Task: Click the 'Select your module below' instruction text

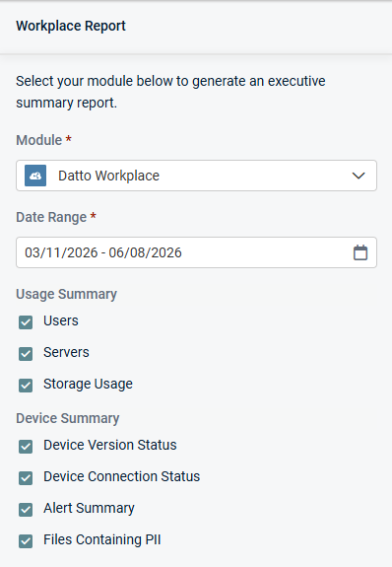Action: coord(170,92)
